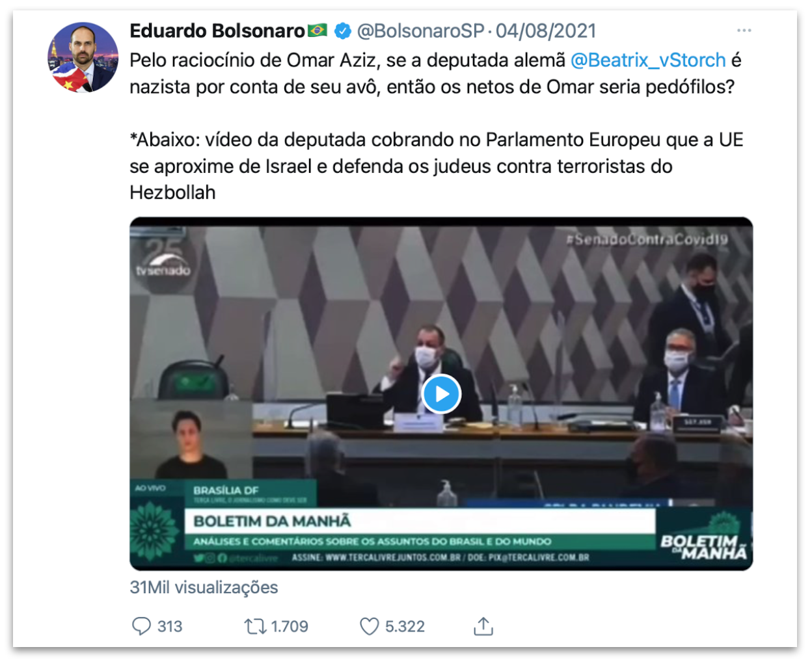The height and width of the screenshot is (662, 812).
Task: Click the retweet arrows icon
Action: click(x=254, y=626)
